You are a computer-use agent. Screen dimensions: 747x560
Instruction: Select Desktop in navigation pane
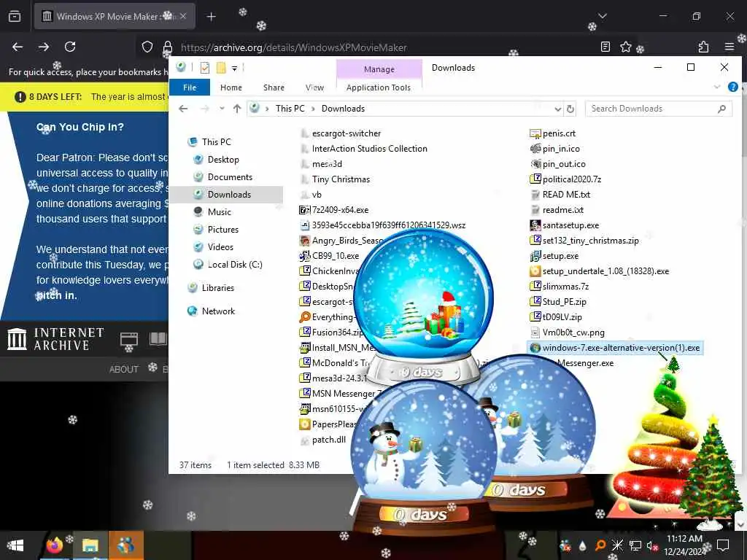(x=223, y=160)
